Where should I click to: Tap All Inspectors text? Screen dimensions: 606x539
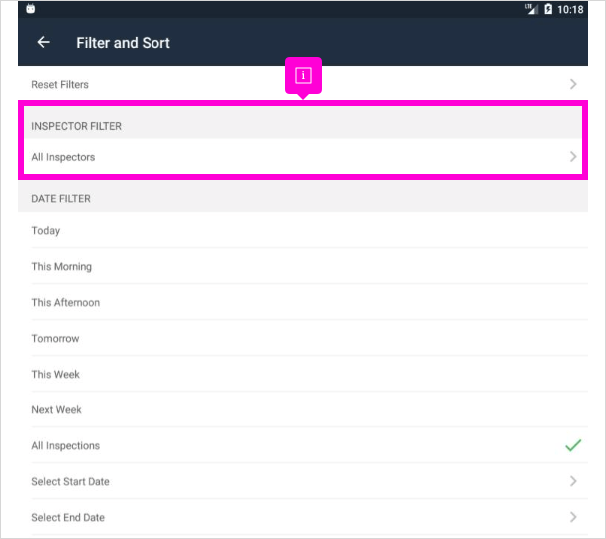[63, 157]
